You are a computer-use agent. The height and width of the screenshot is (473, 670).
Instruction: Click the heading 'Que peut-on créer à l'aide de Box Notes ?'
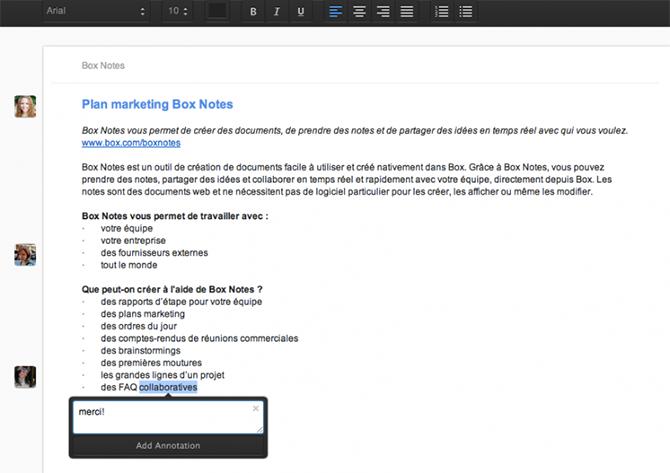[172, 289]
